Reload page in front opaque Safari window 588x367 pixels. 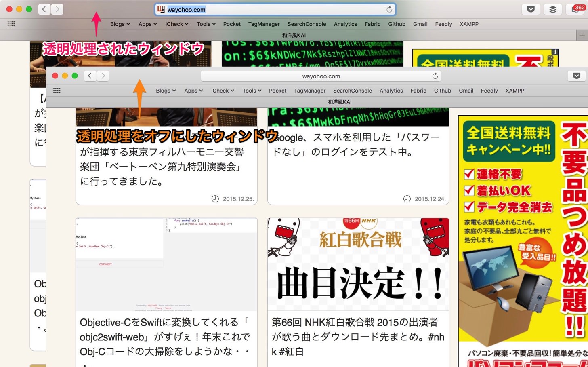click(435, 76)
